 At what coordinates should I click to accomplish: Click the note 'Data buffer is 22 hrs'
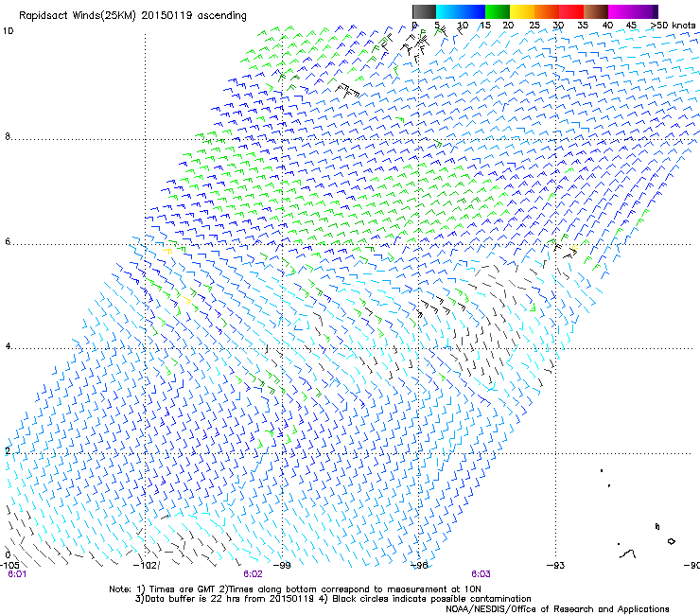coord(190,599)
